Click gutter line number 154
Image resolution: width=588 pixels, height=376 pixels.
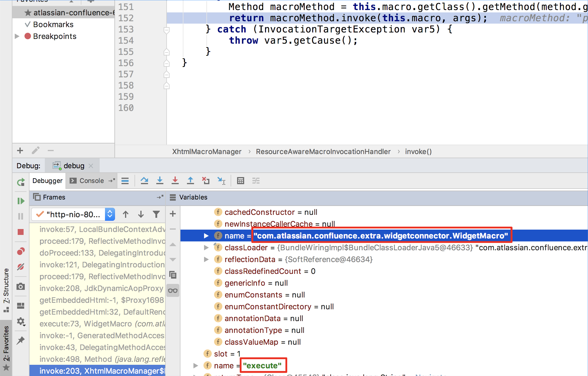pos(126,40)
